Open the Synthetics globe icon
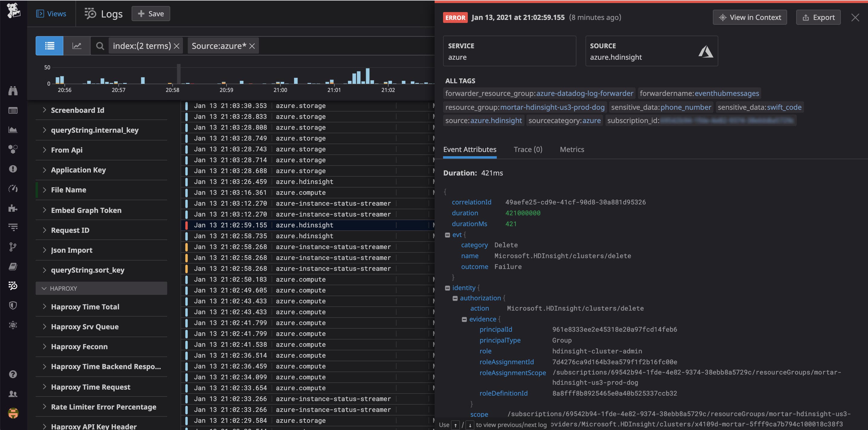This screenshot has width=868, height=430. pyautogui.click(x=13, y=324)
